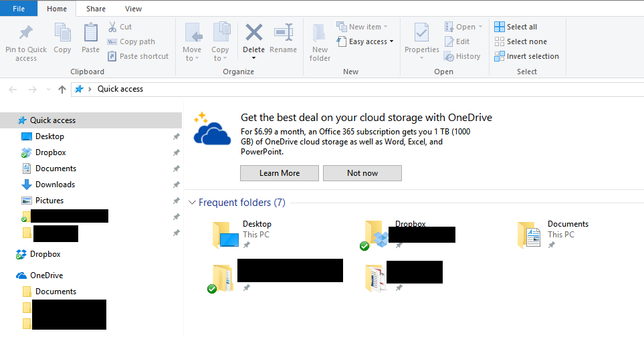Viewport: 644px width, 337px height.
Task: Select pinned Dropbox under Quick access
Action: [50, 152]
